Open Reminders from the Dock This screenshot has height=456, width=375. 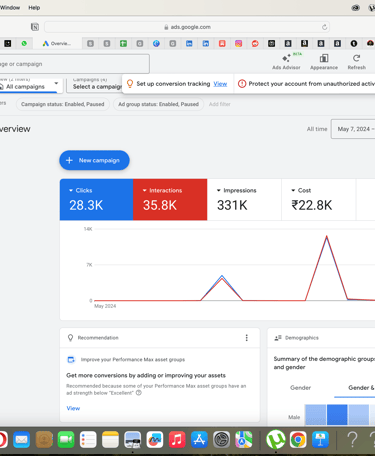pyautogui.click(x=88, y=440)
